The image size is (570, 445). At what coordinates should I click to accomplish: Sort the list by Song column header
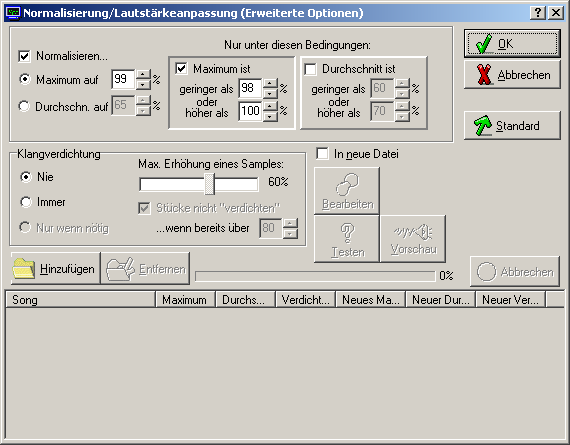coord(80,300)
